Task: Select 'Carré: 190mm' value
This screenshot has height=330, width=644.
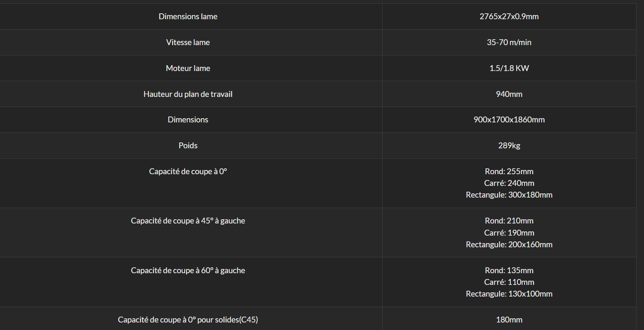Action: click(509, 233)
